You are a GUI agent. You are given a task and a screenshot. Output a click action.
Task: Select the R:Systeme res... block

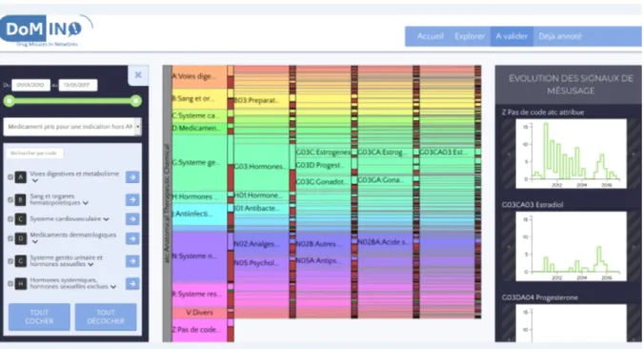coord(199,295)
